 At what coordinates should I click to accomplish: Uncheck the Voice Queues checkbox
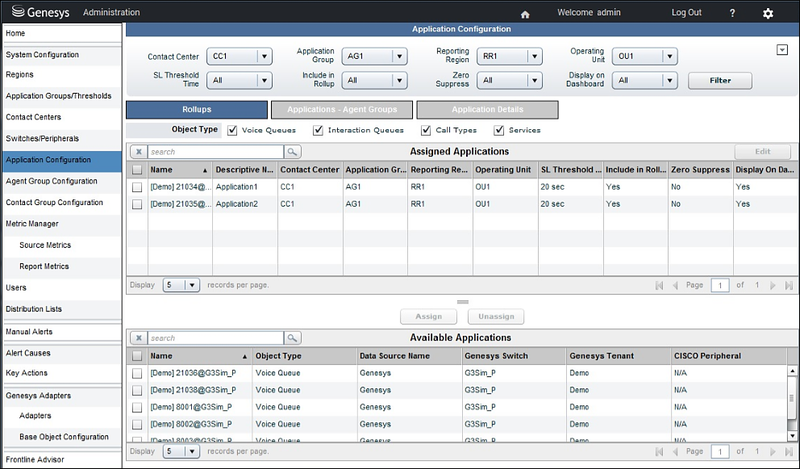pyautogui.click(x=233, y=130)
